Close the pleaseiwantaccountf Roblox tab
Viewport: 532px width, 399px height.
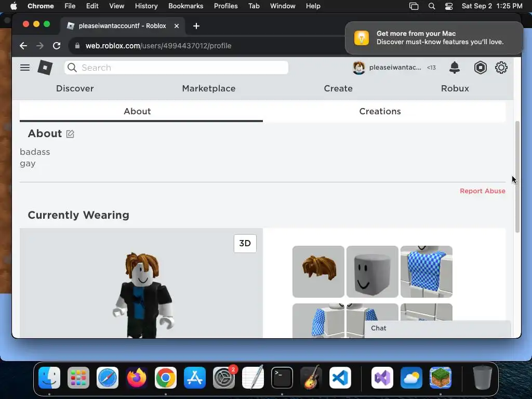pos(177,26)
